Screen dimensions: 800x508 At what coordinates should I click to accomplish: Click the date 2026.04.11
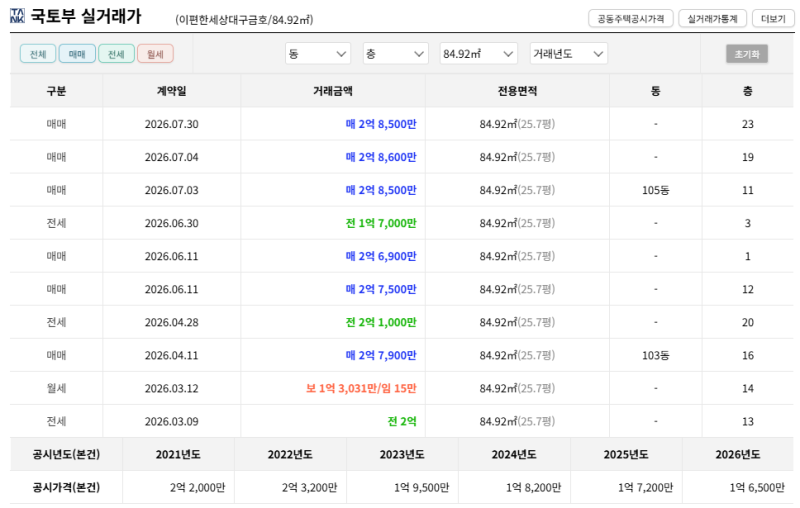[171, 355]
